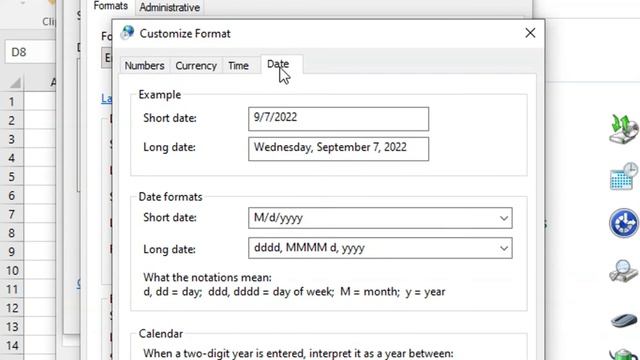Viewport: 640px width, 360px height.
Task: Select Excel row 8 header
Action: 12,233
